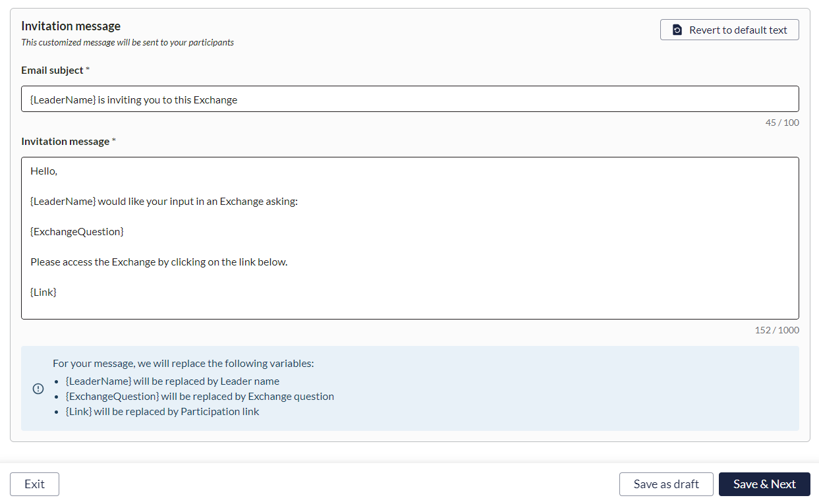Click 'For your message, we will replace' text
The width and height of the screenshot is (819, 504).
[183, 363]
